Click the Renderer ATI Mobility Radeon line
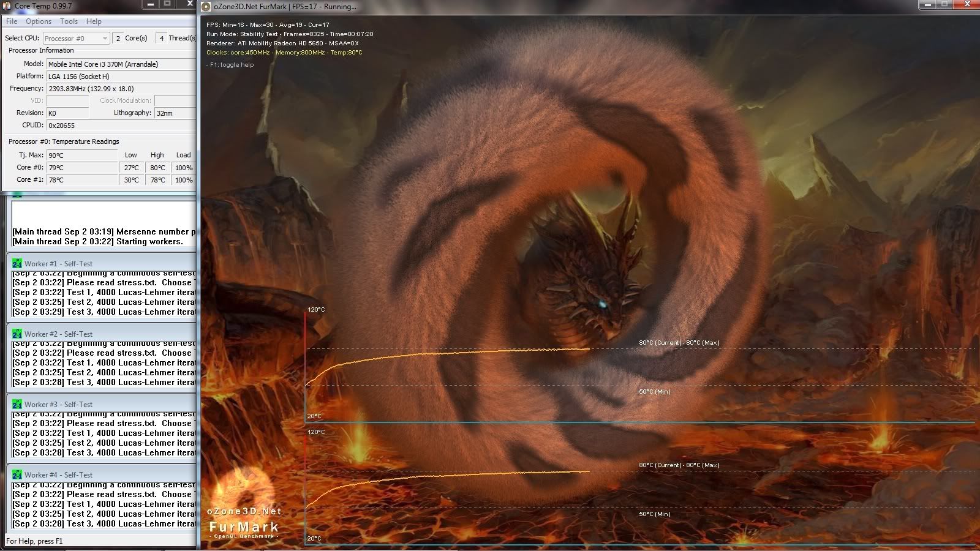 (x=282, y=43)
